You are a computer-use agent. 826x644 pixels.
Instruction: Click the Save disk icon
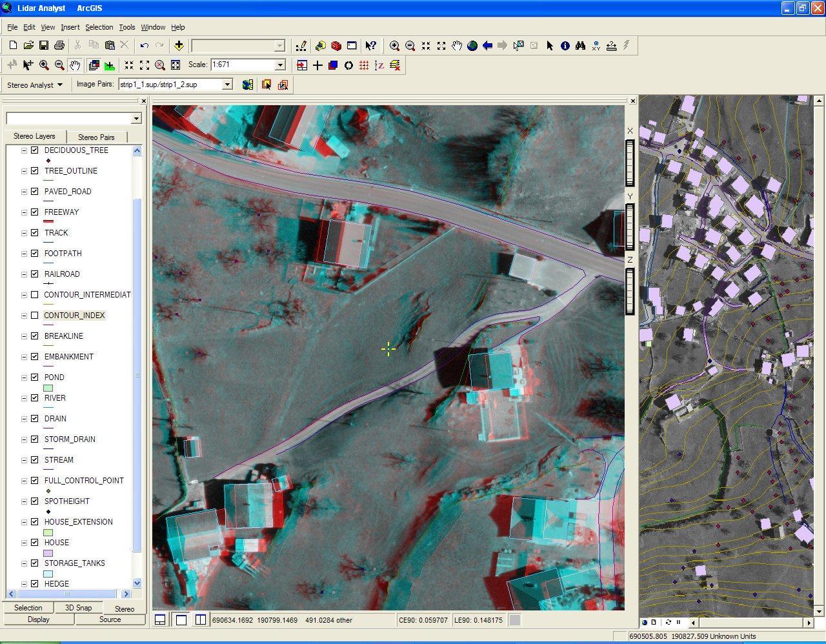[44, 45]
